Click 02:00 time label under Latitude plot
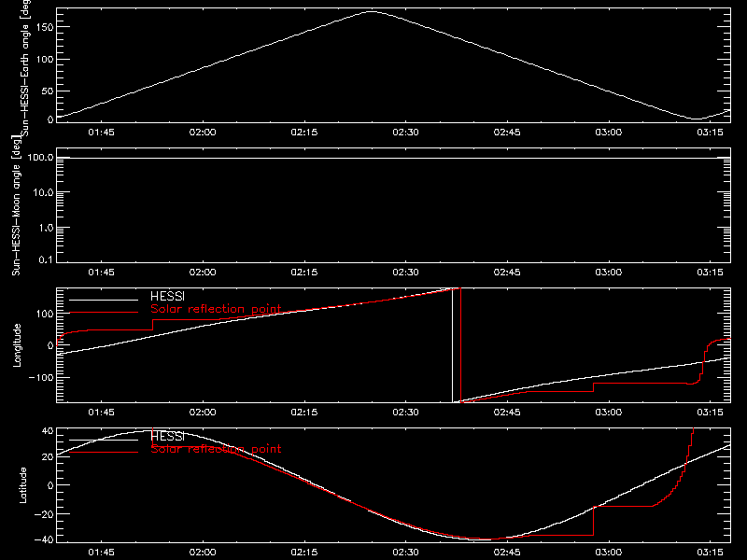Image resolution: width=747 pixels, height=560 pixels. (203, 553)
